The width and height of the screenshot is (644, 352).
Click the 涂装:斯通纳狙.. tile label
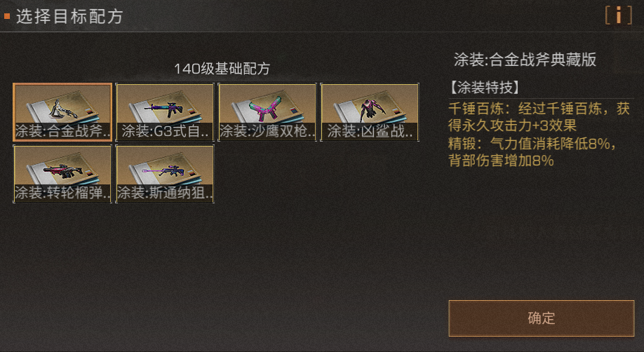pos(165,193)
